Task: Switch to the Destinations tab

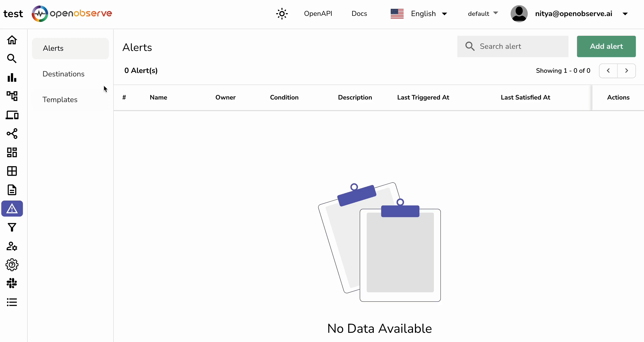Action: (63, 74)
